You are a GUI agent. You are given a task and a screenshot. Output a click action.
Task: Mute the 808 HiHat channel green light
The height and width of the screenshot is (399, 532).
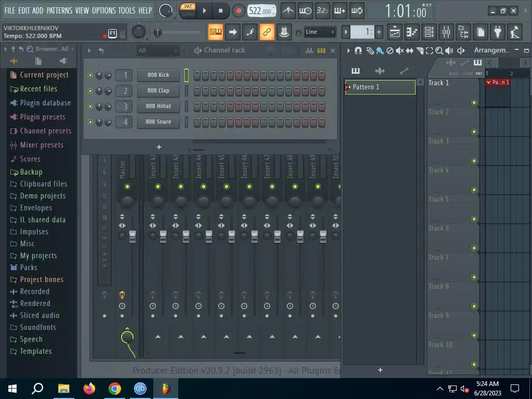click(90, 107)
